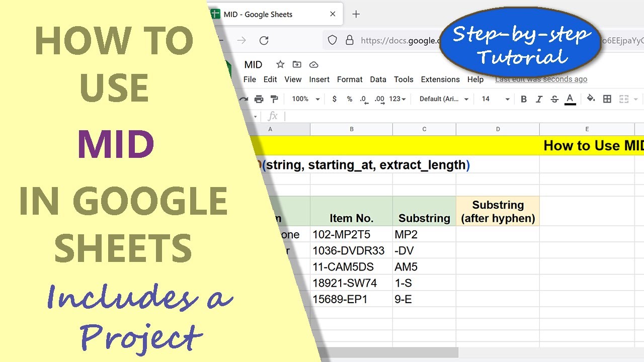Click the Print icon

pyautogui.click(x=259, y=99)
